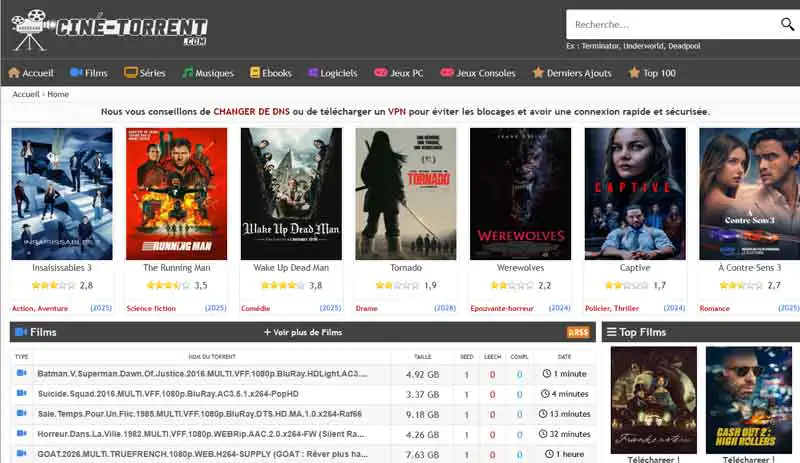Click the Science fiction genre link
This screenshot has width=800, height=463.
[x=151, y=308]
